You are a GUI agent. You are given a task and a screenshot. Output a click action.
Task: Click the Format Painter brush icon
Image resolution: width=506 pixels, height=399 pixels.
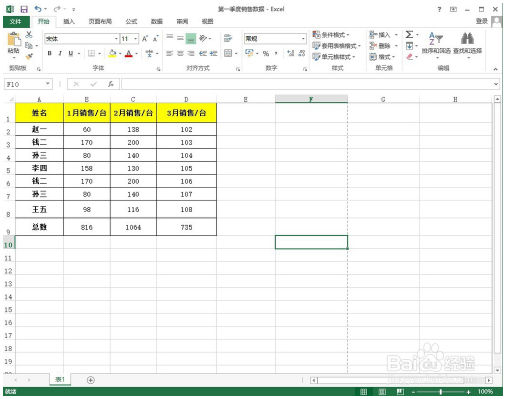[x=29, y=56]
